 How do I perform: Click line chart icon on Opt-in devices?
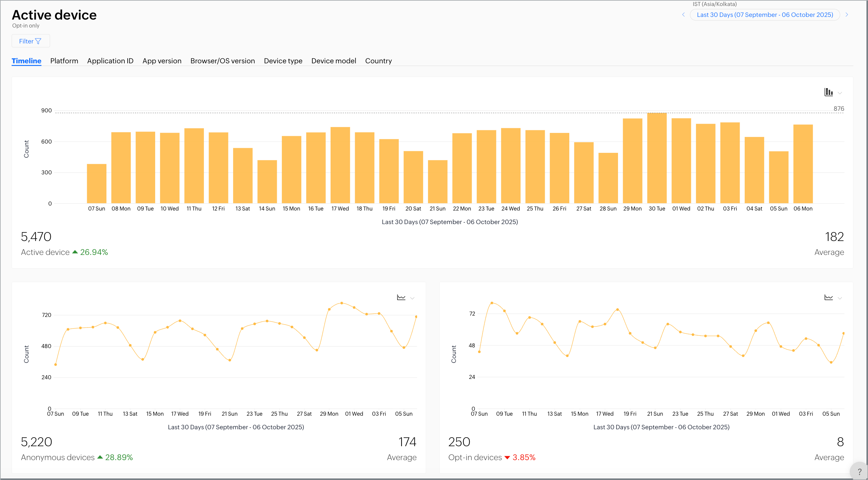[x=828, y=297]
